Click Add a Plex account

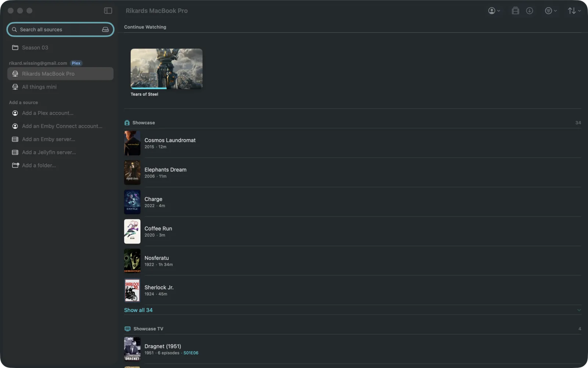(x=60, y=113)
